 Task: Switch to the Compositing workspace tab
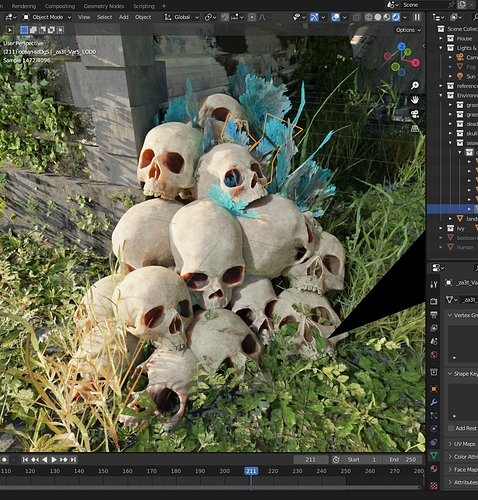coord(60,6)
